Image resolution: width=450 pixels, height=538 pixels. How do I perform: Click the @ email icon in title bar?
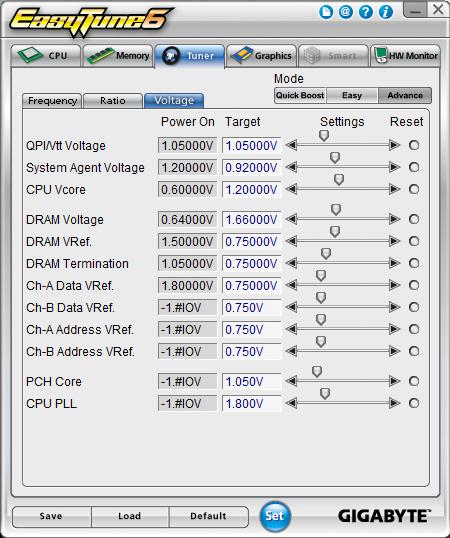click(x=346, y=12)
